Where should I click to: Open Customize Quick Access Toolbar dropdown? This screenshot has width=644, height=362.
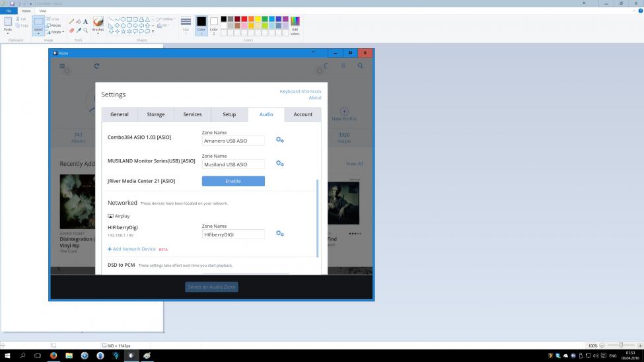click(31, 4)
